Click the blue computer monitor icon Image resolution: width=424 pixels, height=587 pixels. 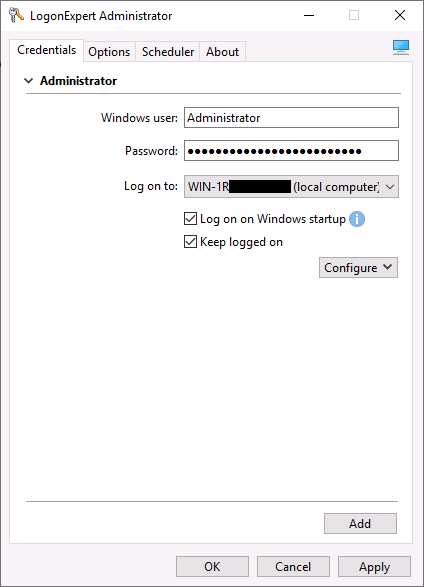click(x=401, y=48)
